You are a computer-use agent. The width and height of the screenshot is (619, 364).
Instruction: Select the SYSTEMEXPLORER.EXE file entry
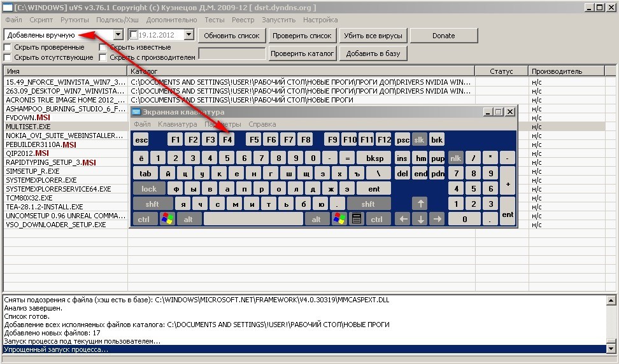pos(41,180)
